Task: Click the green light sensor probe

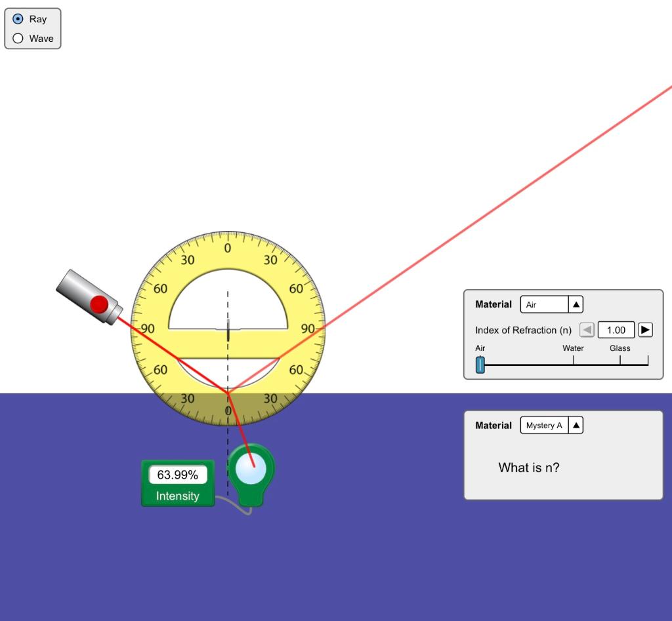Action: point(251,469)
